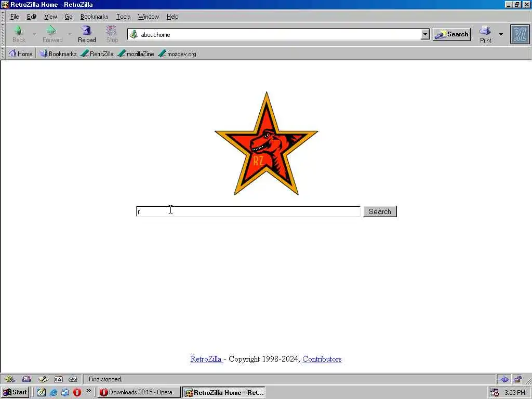Screen dimensions: 532x399
Task: Open Navigator from the status bar component icon
Action: (x=9, y=379)
